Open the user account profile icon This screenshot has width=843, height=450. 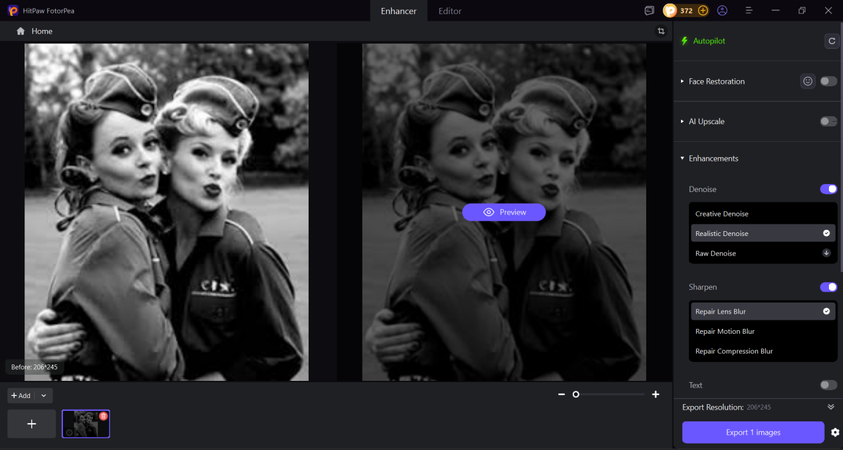(x=722, y=10)
